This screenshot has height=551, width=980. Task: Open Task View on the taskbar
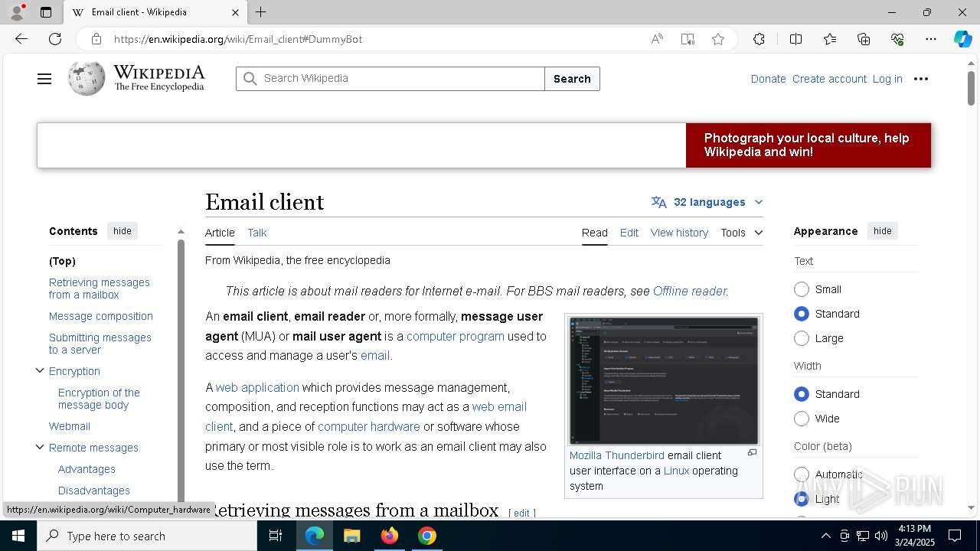tap(276, 536)
